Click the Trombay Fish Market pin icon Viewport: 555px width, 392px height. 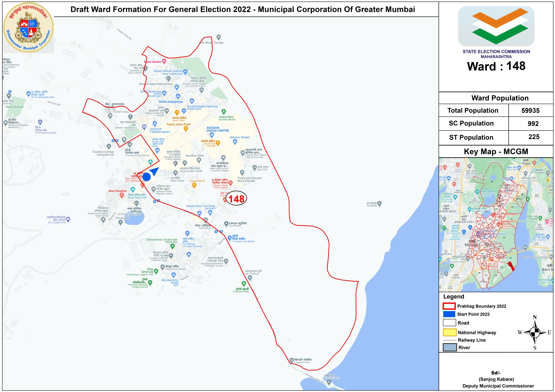tap(230, 238)
